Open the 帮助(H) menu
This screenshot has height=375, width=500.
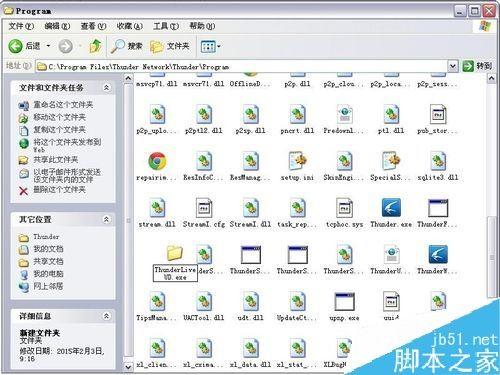click(202, 26)
